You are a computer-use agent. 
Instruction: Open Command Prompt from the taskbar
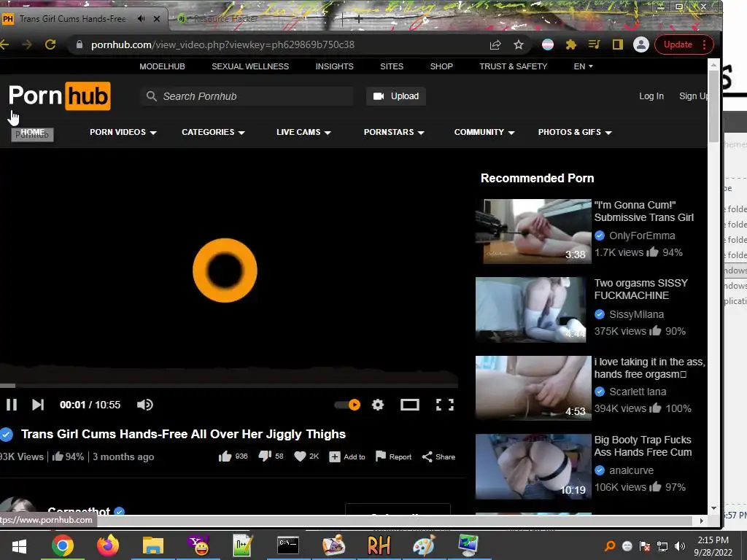coord(288,545)
